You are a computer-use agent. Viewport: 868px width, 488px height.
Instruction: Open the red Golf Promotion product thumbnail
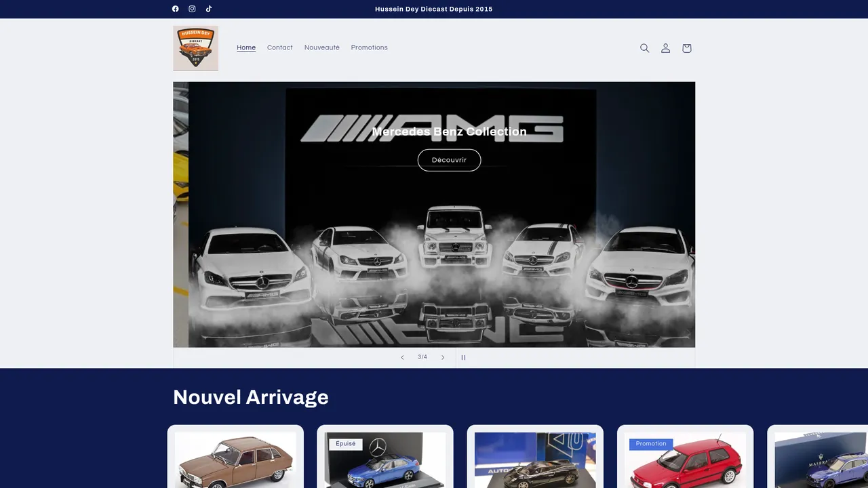tap(685, 460)
